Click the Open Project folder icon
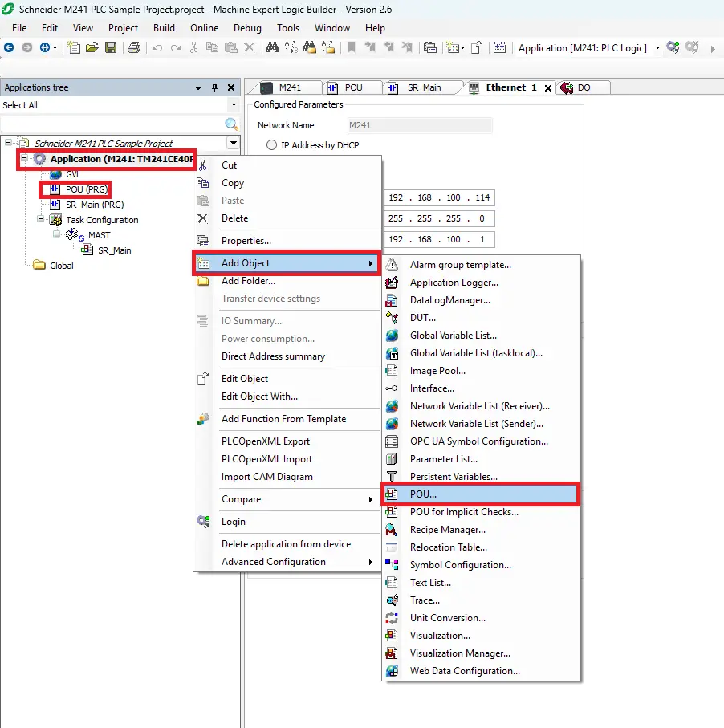724x728 pixels. [92, 47]
